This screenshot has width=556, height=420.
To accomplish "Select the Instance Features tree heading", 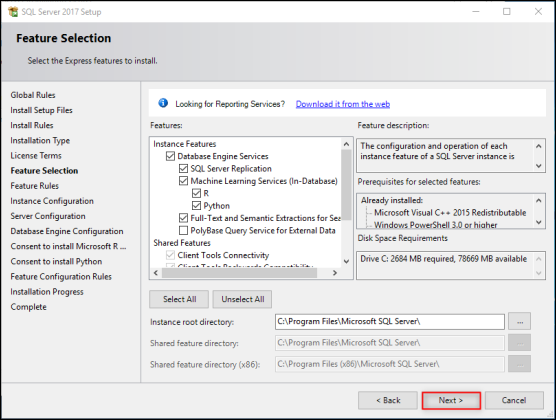I will click(x=185, y=144).
